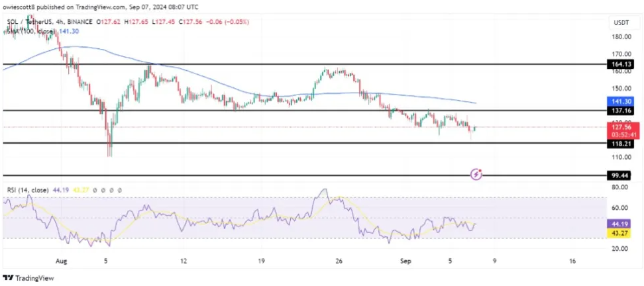The height and width of the screenshot is (286, 644).
Task: Click the 99.44 price level label
Action: tap(623, 176)
